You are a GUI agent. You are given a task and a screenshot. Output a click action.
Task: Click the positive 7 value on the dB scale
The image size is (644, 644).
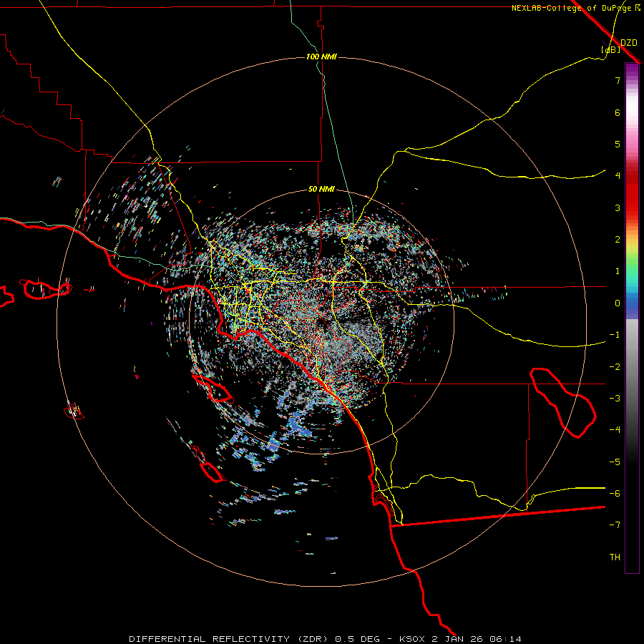point(618,80)
